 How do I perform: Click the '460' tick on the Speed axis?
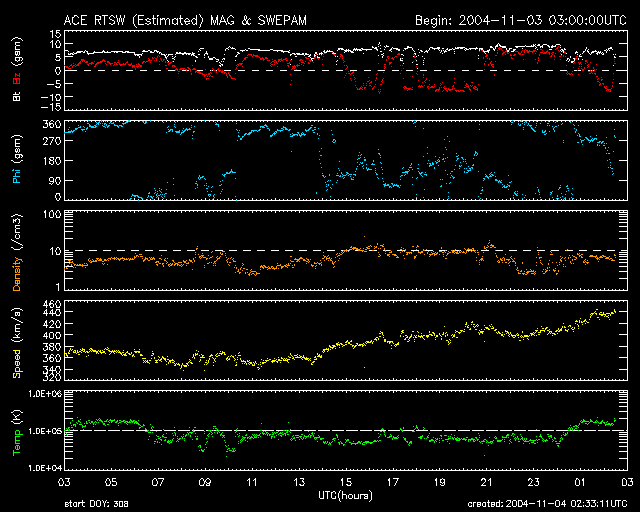pos(52,304)
